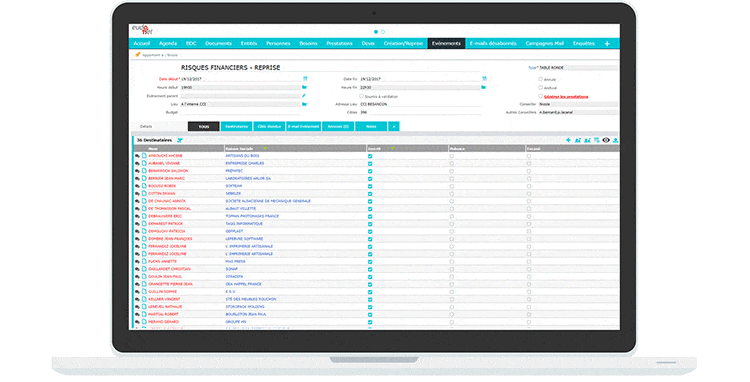The width and height of the screenshot is (750, 382).
Task: Switch to the Agenda menu tab
Action: [168, 44]
